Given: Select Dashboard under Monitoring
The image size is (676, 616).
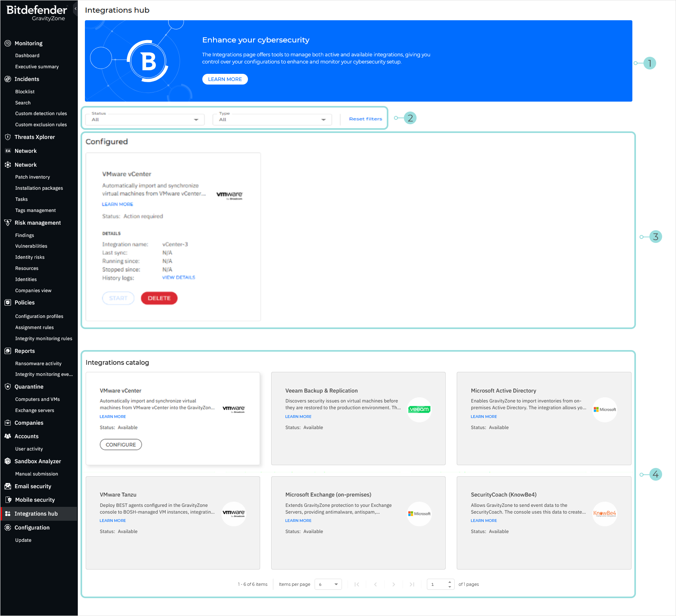Looking at the screenshot, I should [x=27, y=55].
